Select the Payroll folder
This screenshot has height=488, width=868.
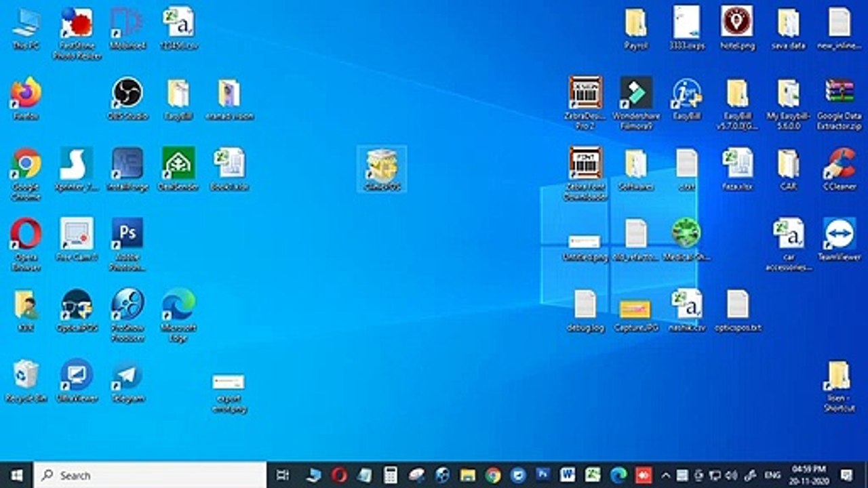click(x=636, y=28)
